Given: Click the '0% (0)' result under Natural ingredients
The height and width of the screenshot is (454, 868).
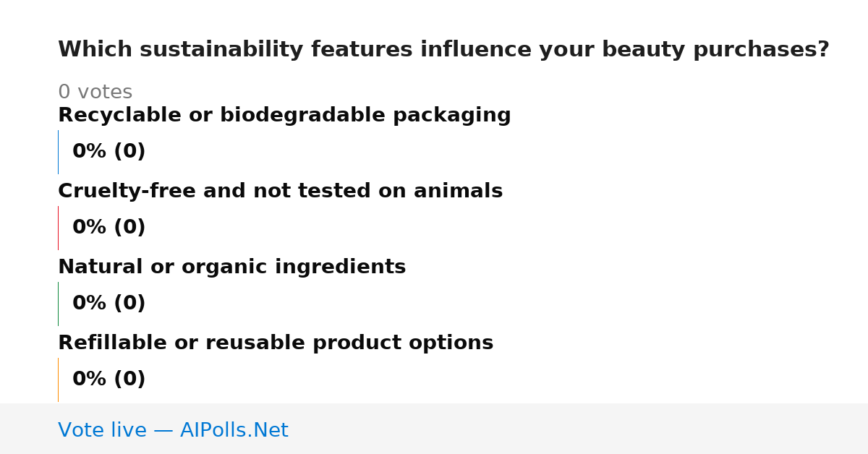Looking at the screenshot, I should 109,304.
